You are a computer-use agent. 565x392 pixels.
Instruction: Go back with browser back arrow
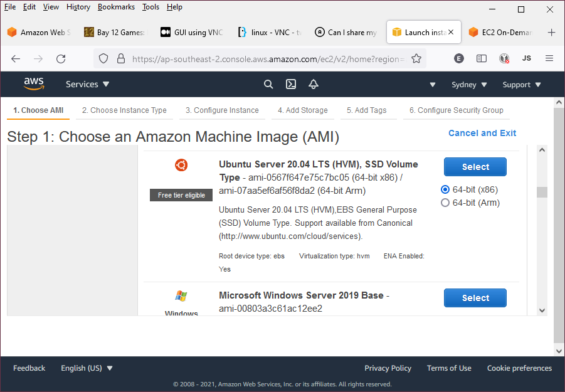16,59
